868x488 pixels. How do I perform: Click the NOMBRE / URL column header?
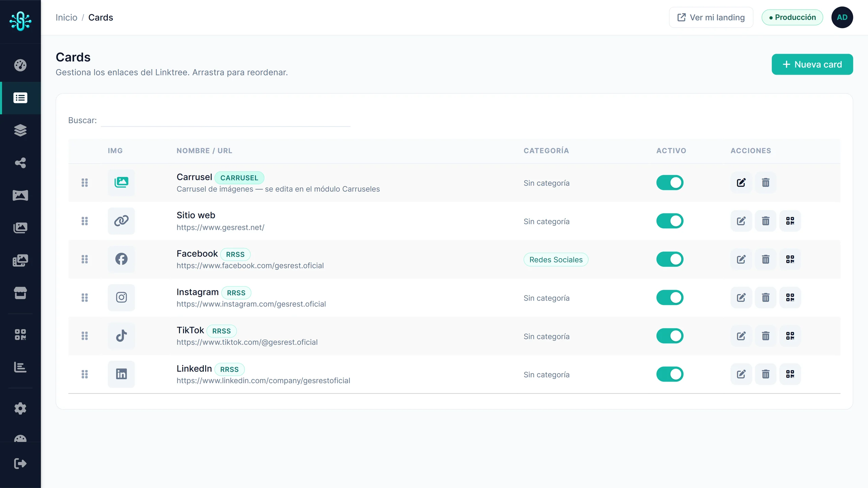[x=204, y=151]
